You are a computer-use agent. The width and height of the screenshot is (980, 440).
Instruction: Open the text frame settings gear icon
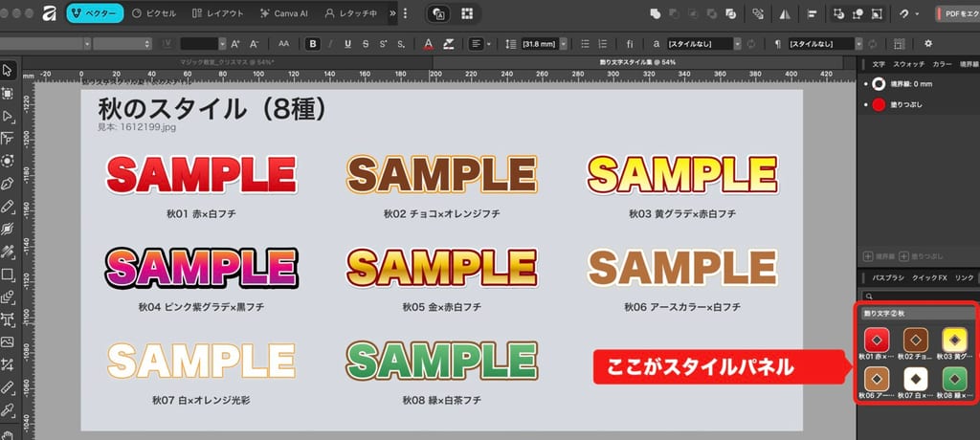pos(928,44)
